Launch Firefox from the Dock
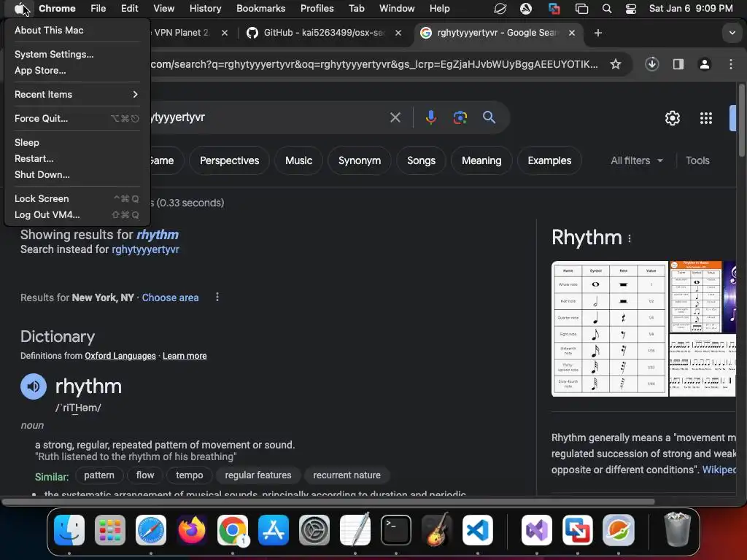Image resolution: width=747 pixels, height=560 pixels. point(192,529)
